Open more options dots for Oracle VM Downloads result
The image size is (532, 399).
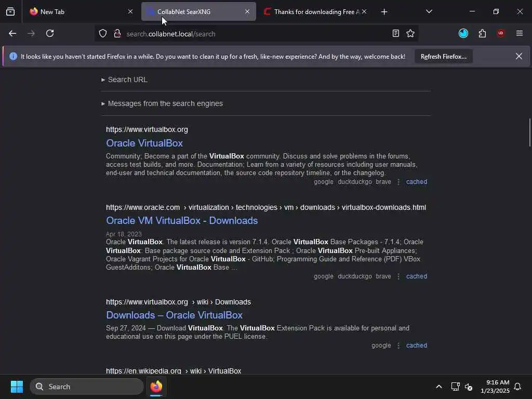point(398,277)
